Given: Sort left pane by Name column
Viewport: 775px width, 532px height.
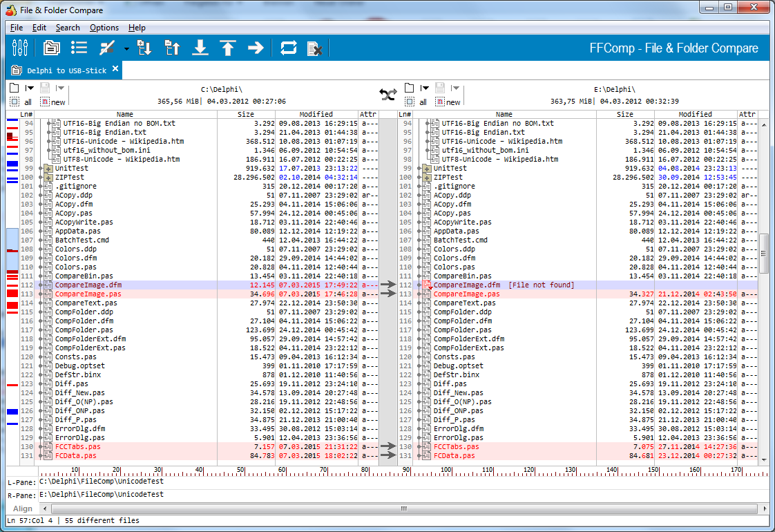Looking at the screenshot, I should coord(126,114).
